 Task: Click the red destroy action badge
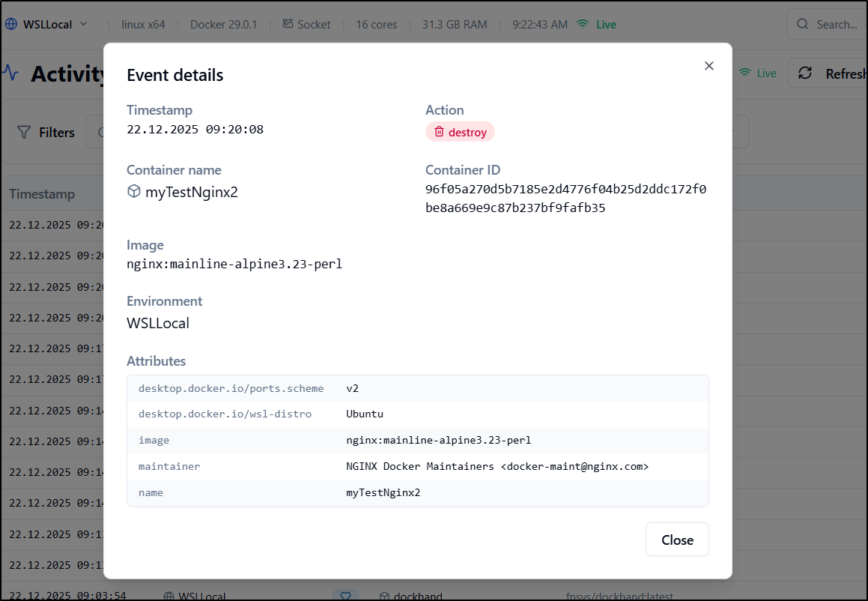click(460, 133)
